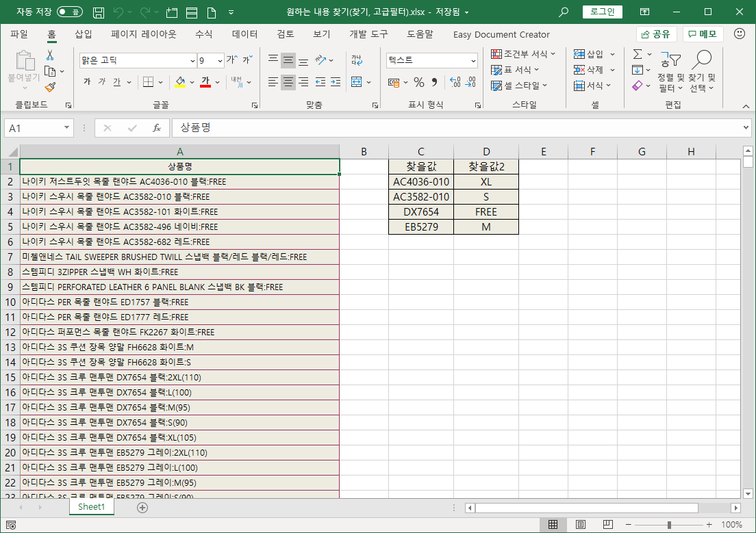Align text right

pos(303,82)
